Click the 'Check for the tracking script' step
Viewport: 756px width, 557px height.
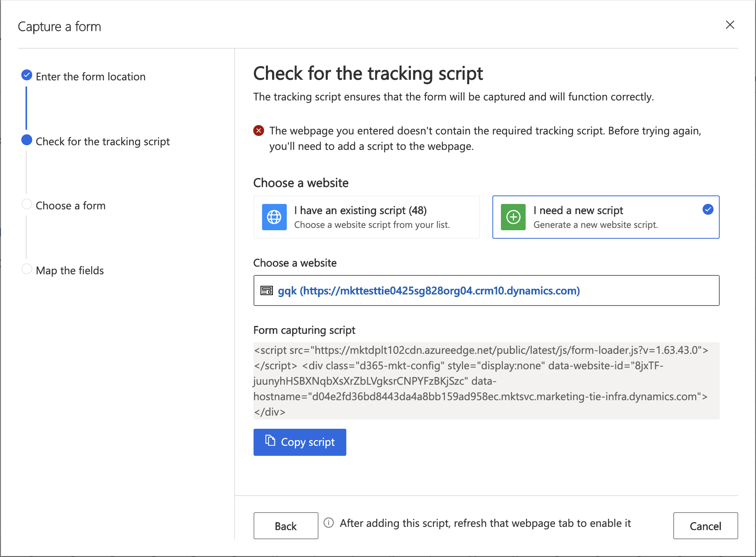tap(103, 141)
